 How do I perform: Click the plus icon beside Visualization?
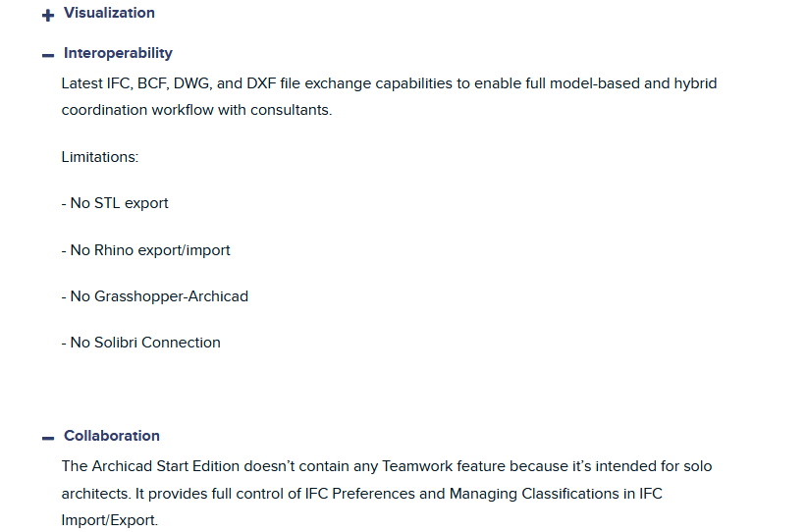(x=47, y=15)
